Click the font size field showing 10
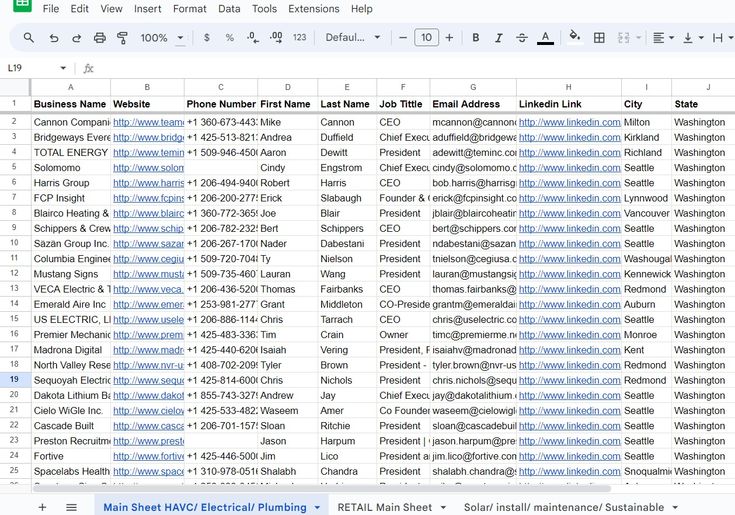Viewport: 735px width, 515px height. (427, 37)
